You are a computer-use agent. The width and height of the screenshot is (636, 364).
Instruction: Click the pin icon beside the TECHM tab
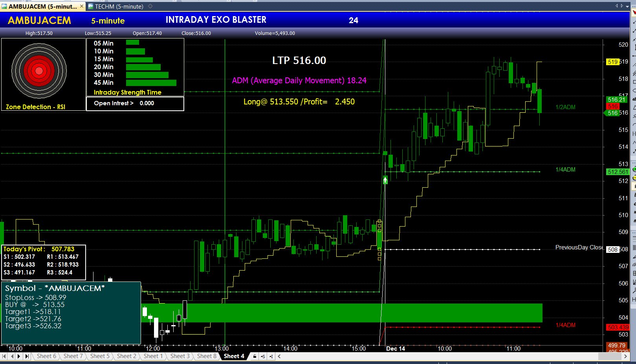pos(150,6)
